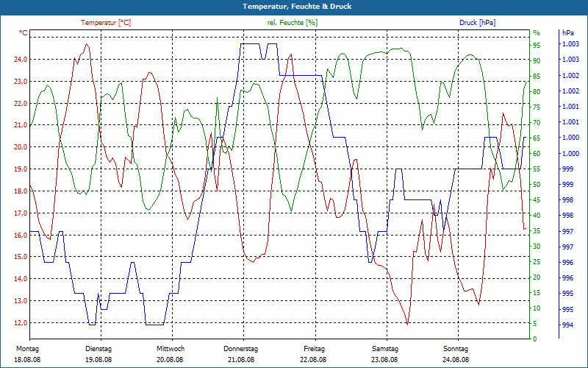Click the 45 humidity axis value
The image size is (588, 368).
click(537, 200)
